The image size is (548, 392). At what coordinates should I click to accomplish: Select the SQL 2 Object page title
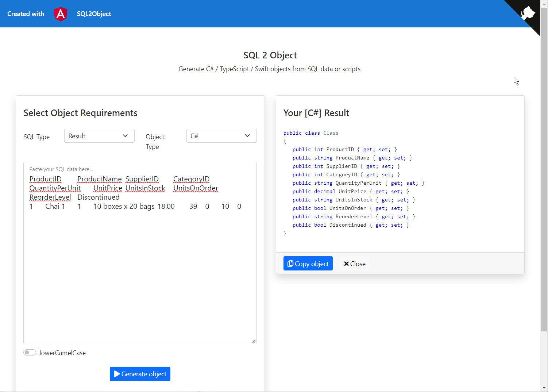[x=270, y=55]
